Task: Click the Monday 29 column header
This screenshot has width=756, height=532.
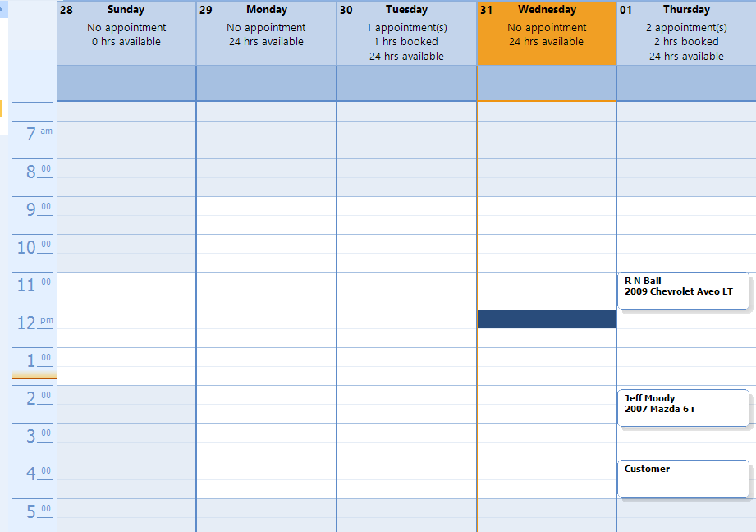Action: [x=266, y=33]
